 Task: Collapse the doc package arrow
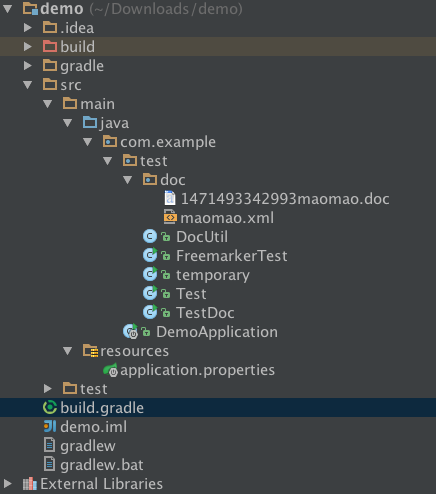(x=128, y=180)
